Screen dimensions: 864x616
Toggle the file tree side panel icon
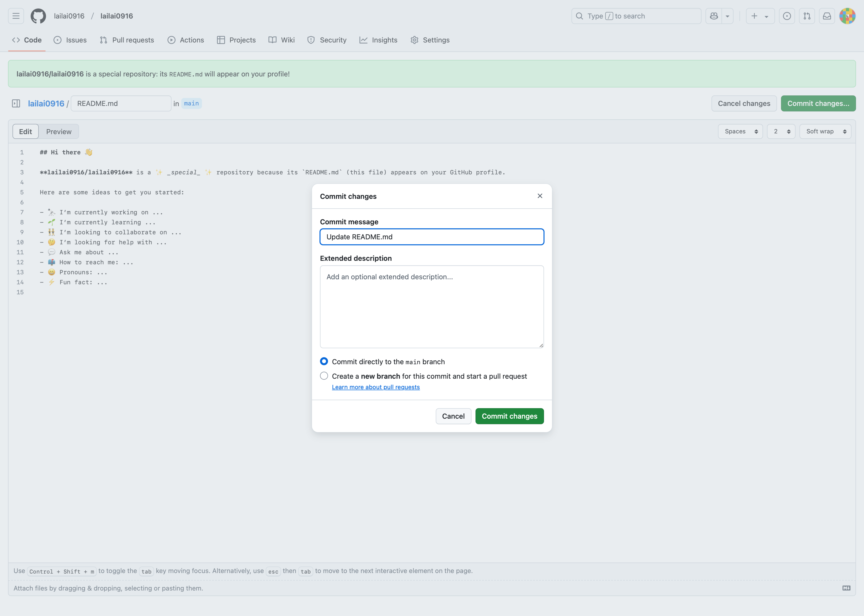pos(16,104)
